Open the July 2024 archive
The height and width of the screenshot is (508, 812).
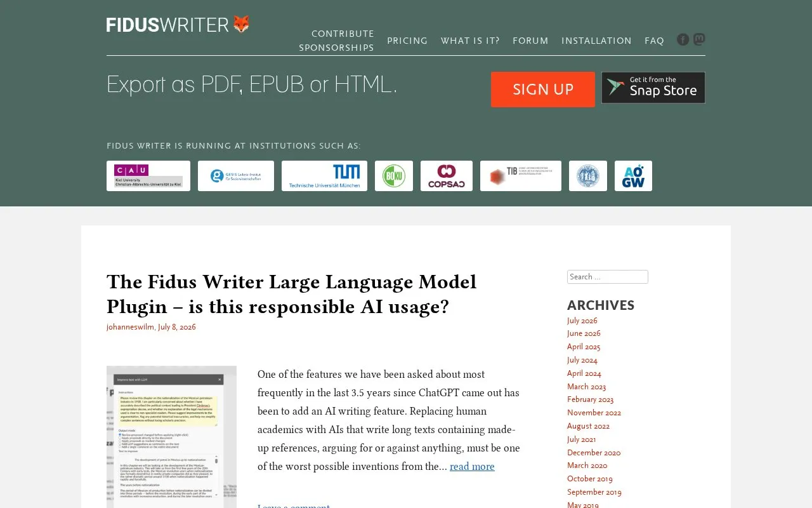(582, 360)
